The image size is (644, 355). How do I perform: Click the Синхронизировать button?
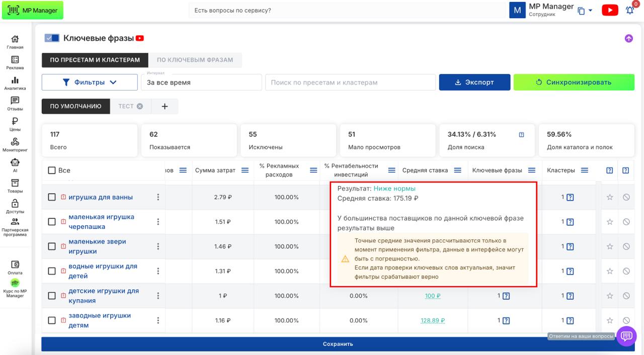574,82
